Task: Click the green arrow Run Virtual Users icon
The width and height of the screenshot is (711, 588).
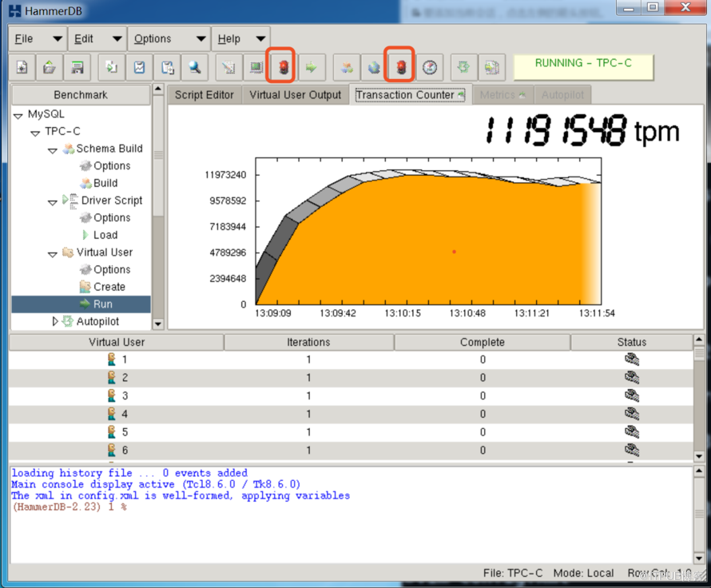Action: point(311,68)
